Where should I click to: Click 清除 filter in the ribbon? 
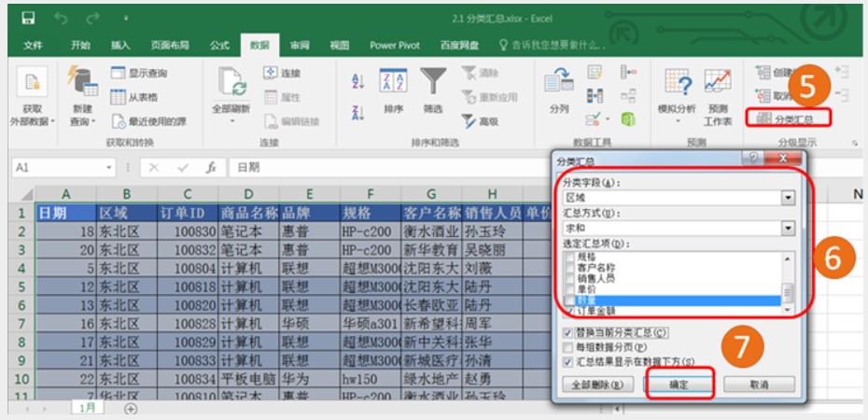(481, 73)
